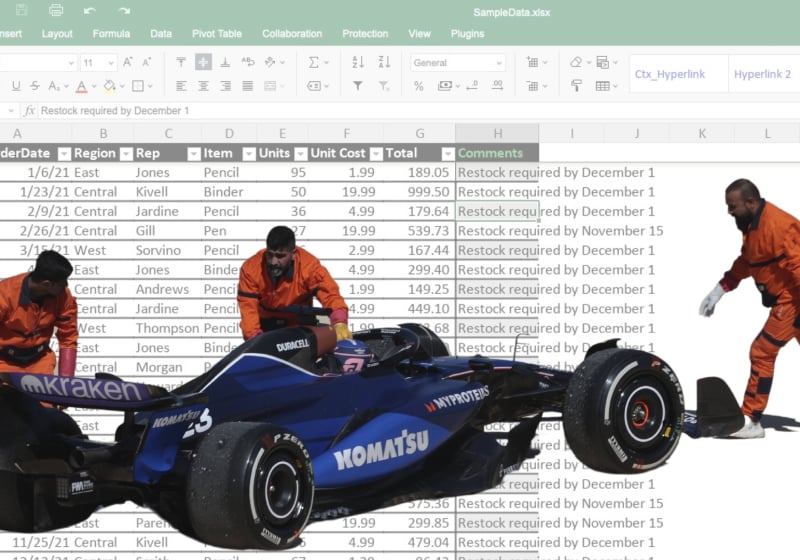Image resolution: width=800 pixels, height=560 pixels.
Task: Open the insert function fx button
Action: [x=30, y=111]
